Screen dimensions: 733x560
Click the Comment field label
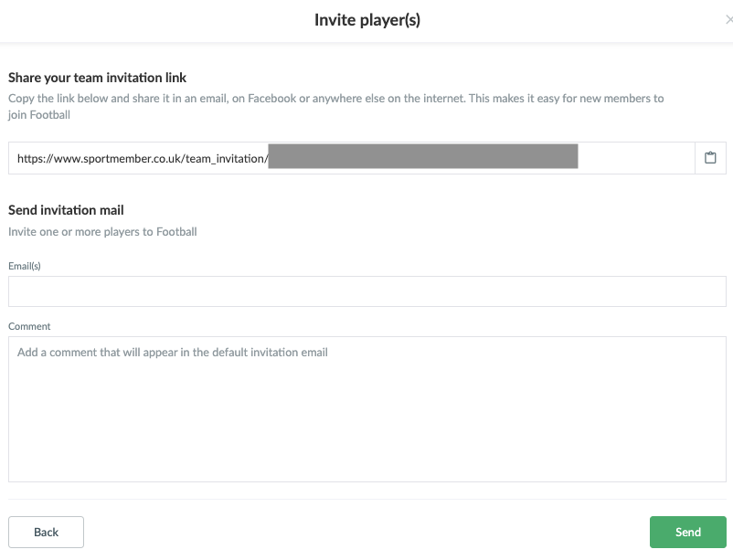(29, 326)
